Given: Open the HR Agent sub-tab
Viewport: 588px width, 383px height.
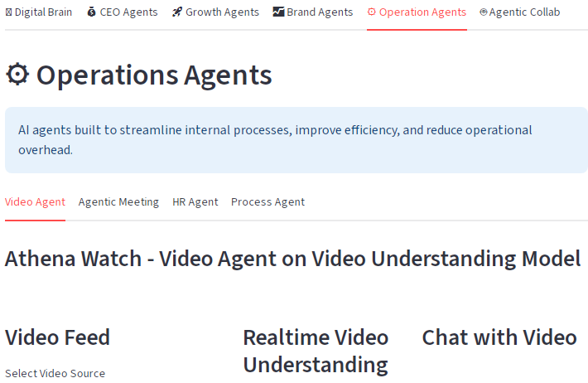Looking at the screenshot, I should point(195,201).
